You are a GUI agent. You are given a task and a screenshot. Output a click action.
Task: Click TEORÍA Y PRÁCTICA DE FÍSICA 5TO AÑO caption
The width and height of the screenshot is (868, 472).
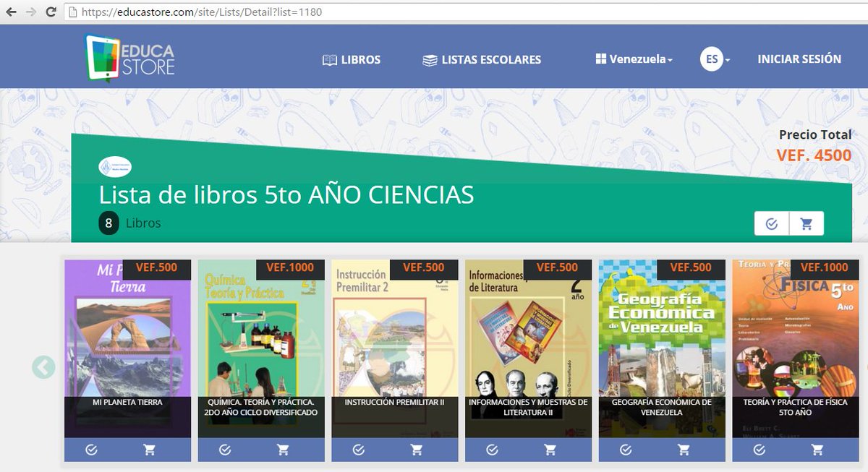click(x=796, y=407)
